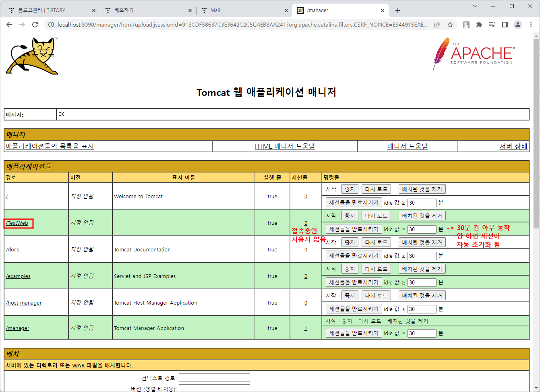540x392 pixels.
Task: Edit idle value field for /TestWeb
Action: tap(422, 229)
